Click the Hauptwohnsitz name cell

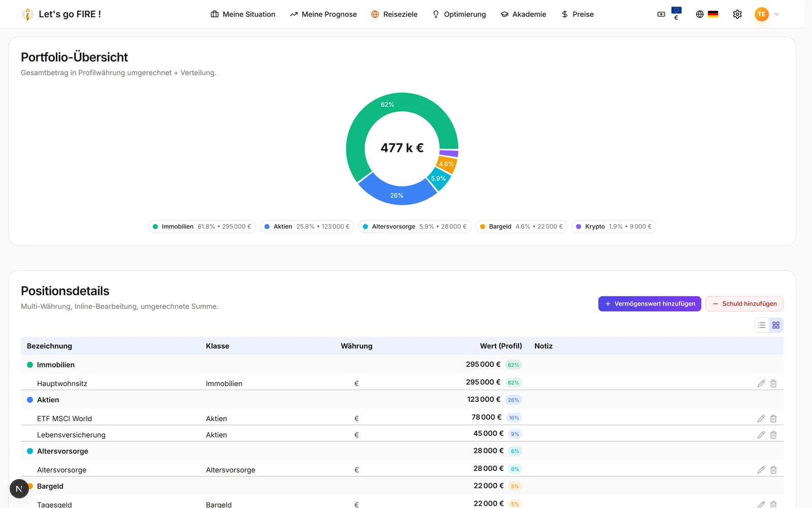(62, 384)
